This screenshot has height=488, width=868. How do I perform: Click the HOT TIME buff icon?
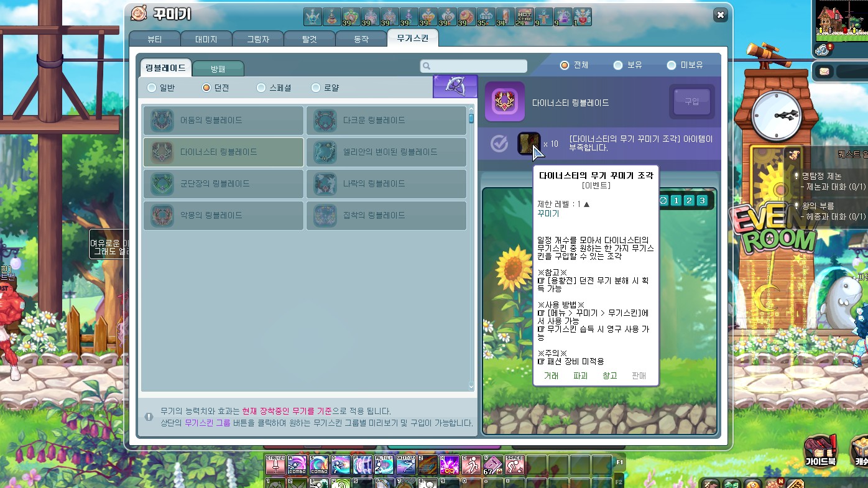click(524, 17)
